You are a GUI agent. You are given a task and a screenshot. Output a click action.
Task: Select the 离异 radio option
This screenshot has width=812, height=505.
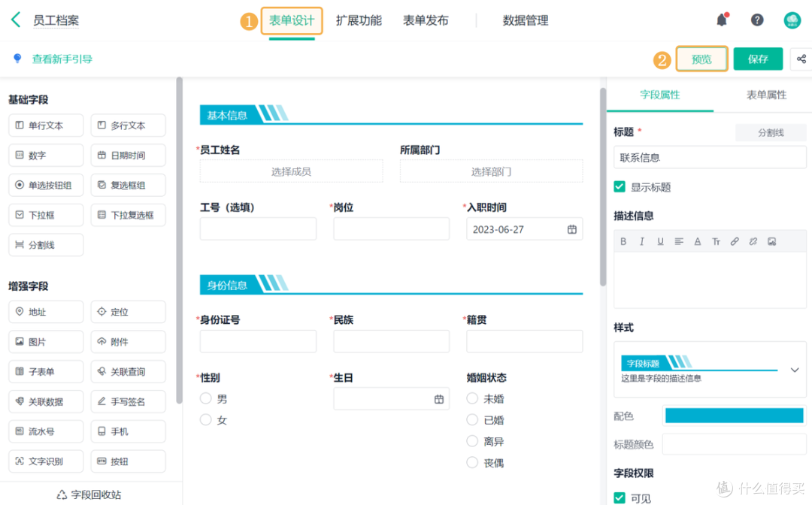click(x=471, y=441)
